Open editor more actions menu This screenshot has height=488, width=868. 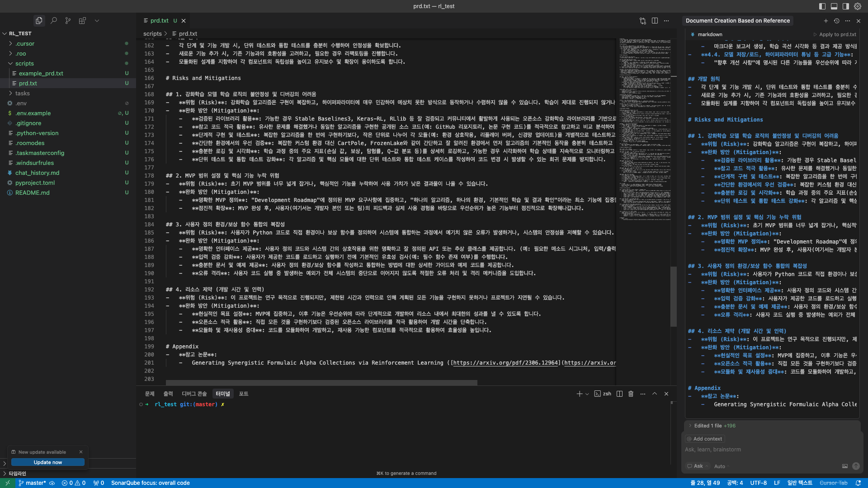tap(666, 21)
